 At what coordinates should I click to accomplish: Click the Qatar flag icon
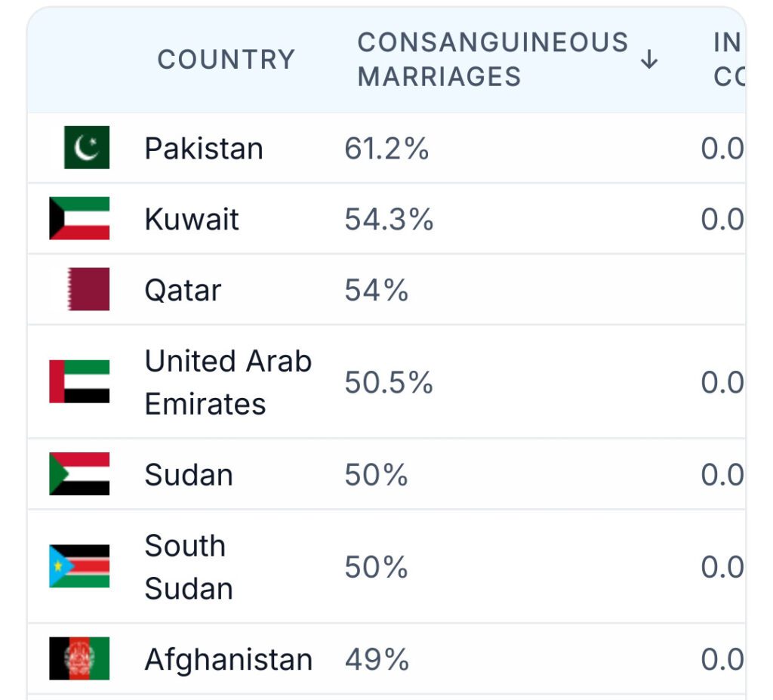(88, 289)
